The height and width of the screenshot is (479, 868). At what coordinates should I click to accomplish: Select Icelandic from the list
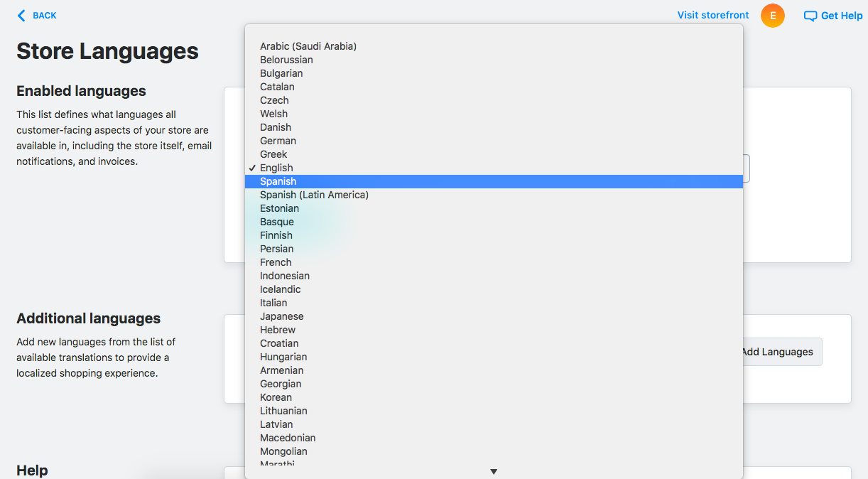(x=280, y=289)
